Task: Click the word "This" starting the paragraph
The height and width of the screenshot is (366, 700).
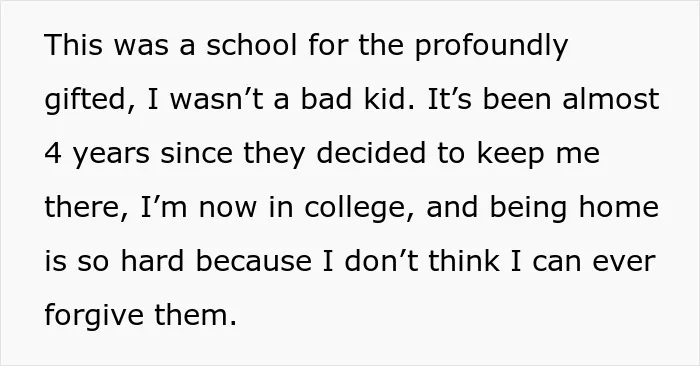Action: coord(74,45)
